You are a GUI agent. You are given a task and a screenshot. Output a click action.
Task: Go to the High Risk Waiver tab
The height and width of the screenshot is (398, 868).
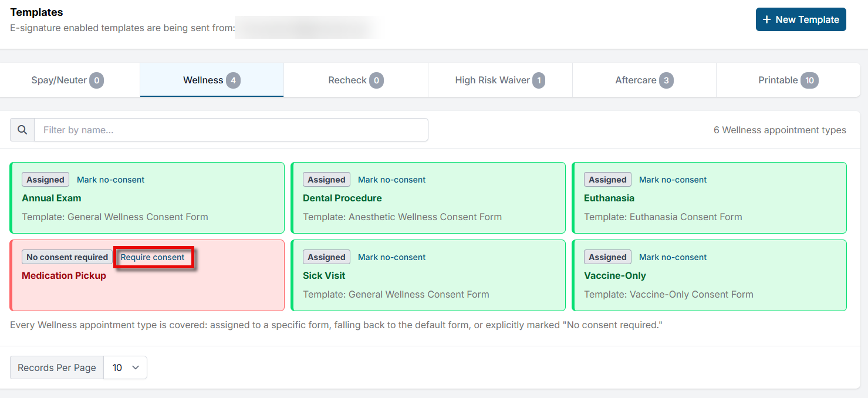500,80
